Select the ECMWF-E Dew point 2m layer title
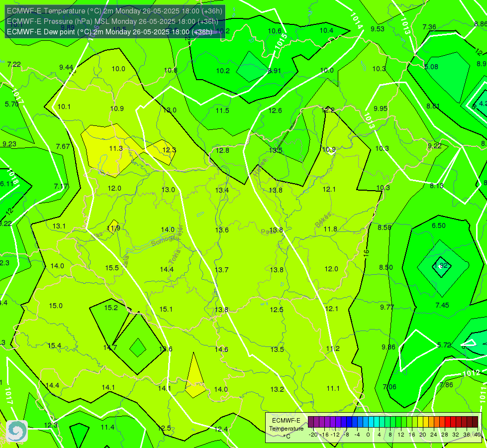487x448 pixels. pos(109,32)
